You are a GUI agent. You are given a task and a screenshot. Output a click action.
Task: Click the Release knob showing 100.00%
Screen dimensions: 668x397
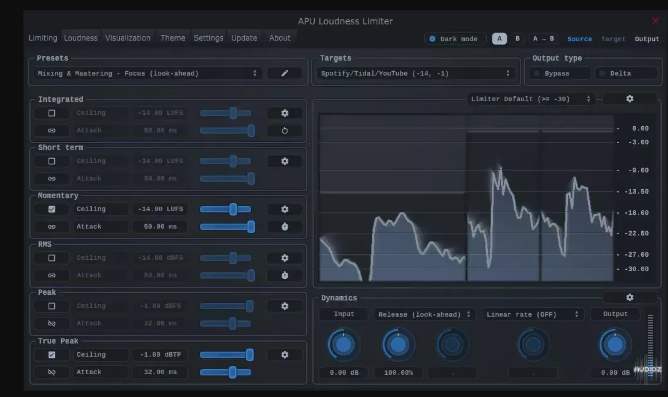point(398,344)
